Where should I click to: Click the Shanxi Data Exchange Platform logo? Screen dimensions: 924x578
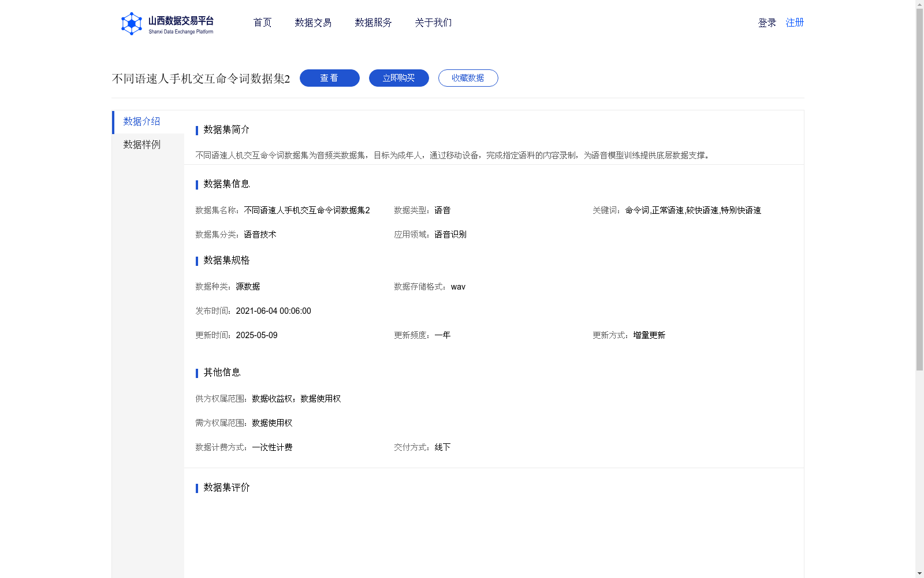click(167, 24)
